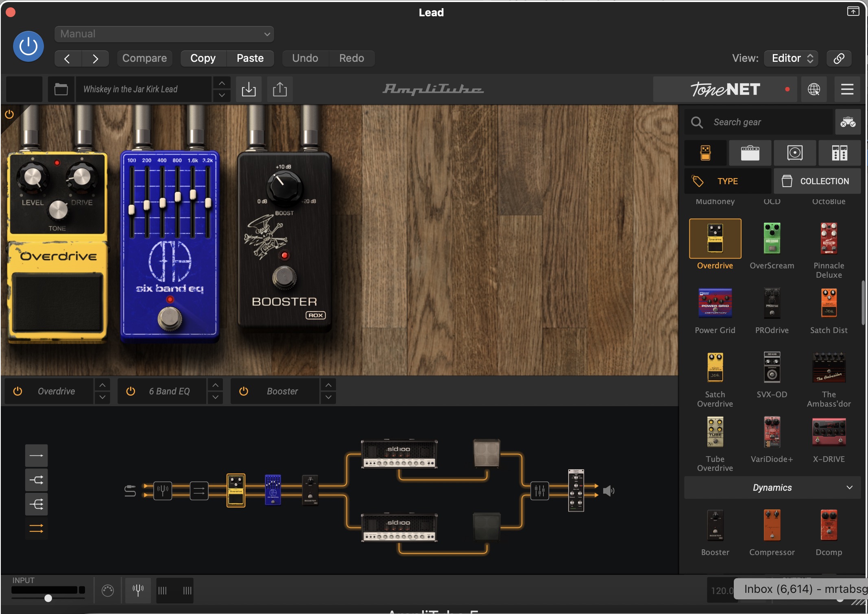Viewport: 868px width, 614px height.
Task: Click in the Search gear field
Action: [x=759, y=122]
